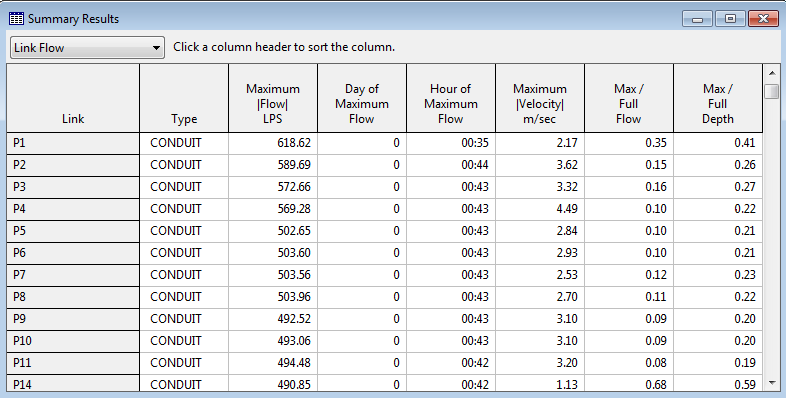This screenshot has height=398, width=786.
Task: Click the 00:44 hour cell
Action: click(x=451, y=165)
